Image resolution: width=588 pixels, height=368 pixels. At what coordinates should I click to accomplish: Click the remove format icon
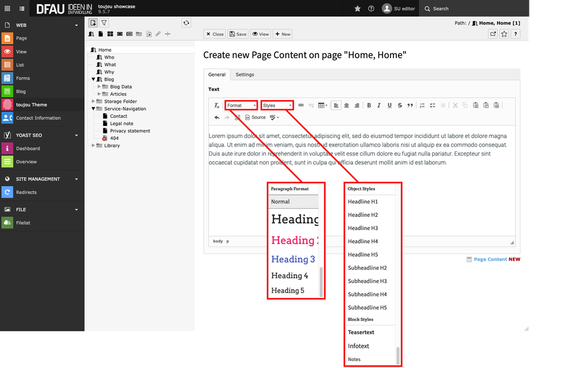(x=216, y=105)
